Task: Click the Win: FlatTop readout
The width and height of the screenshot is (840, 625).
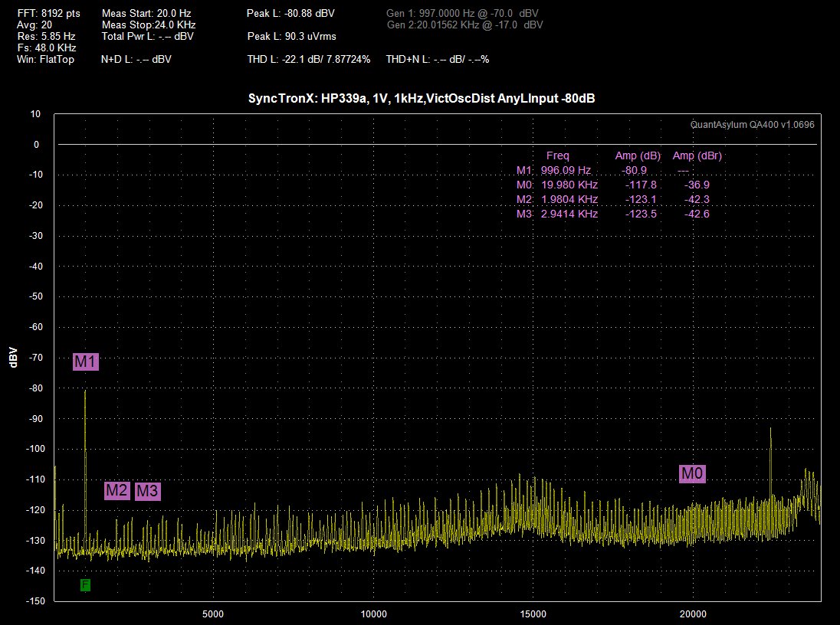Action: [x=45, y=60]
